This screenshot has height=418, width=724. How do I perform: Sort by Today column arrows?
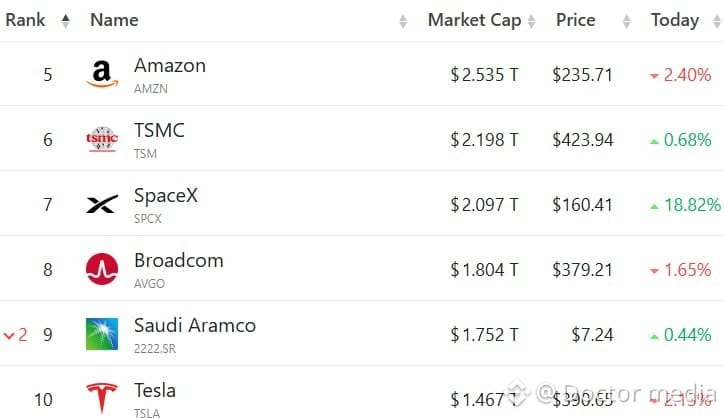[x=717, y=21]
